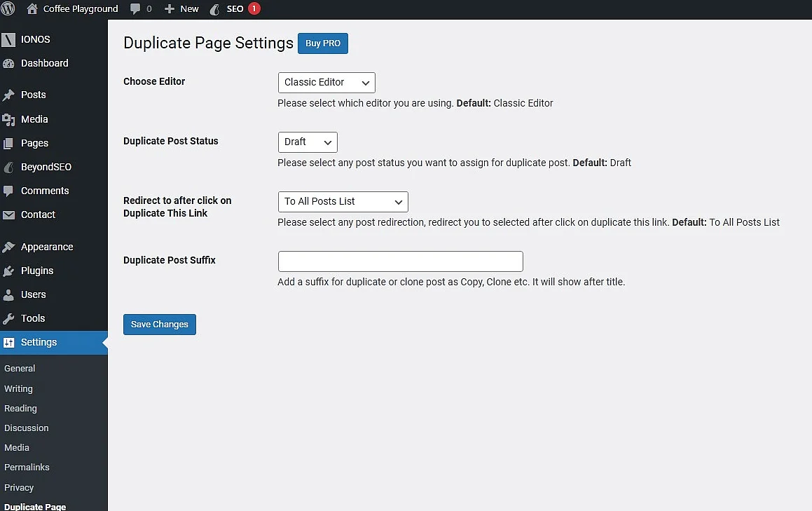Click the Settings sliders icon
The width and height of the screenshot is (812, 511).
8,342
